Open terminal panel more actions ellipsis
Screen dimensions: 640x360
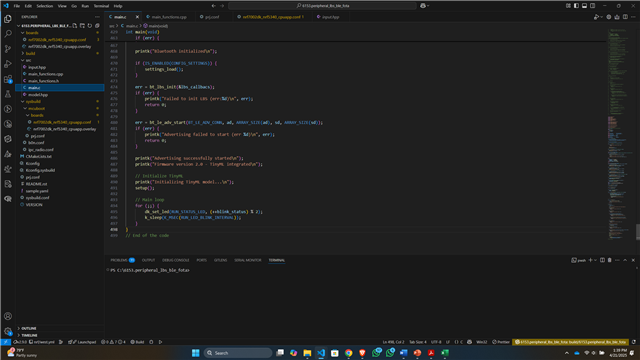pyautogui.click(x=617, y=260)
